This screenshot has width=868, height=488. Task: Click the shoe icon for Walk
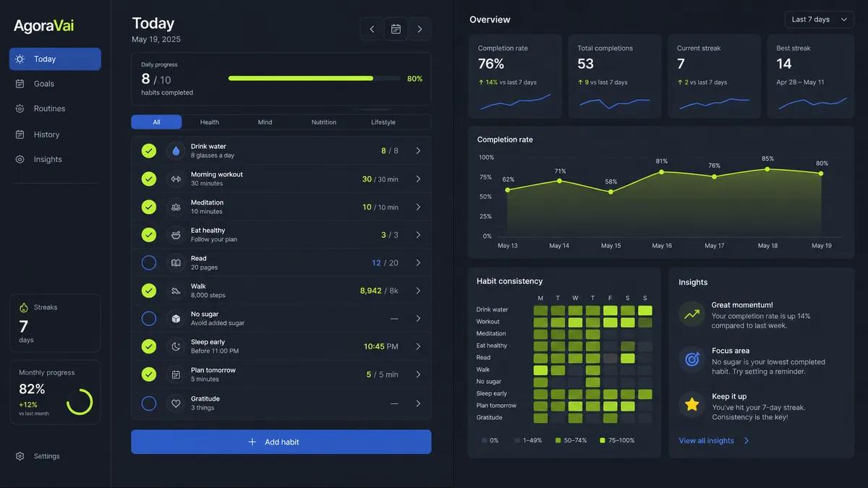coord(176,291)
